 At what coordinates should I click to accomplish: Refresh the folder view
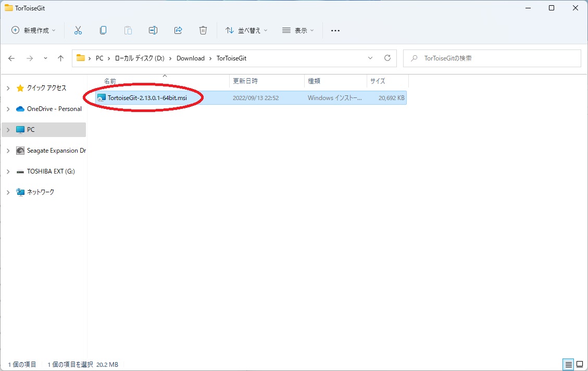(x=387, y=58)
